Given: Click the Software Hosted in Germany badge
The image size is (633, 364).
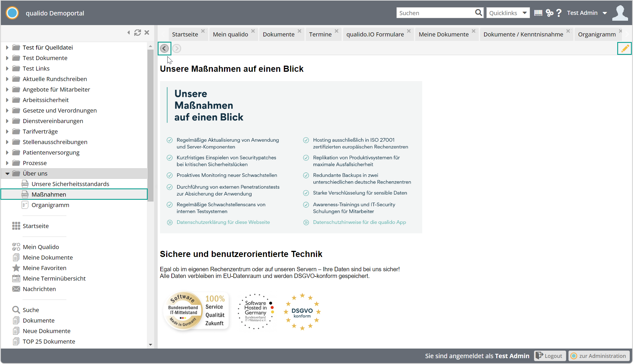Looking at the screenshot, I should coord(256,311).
